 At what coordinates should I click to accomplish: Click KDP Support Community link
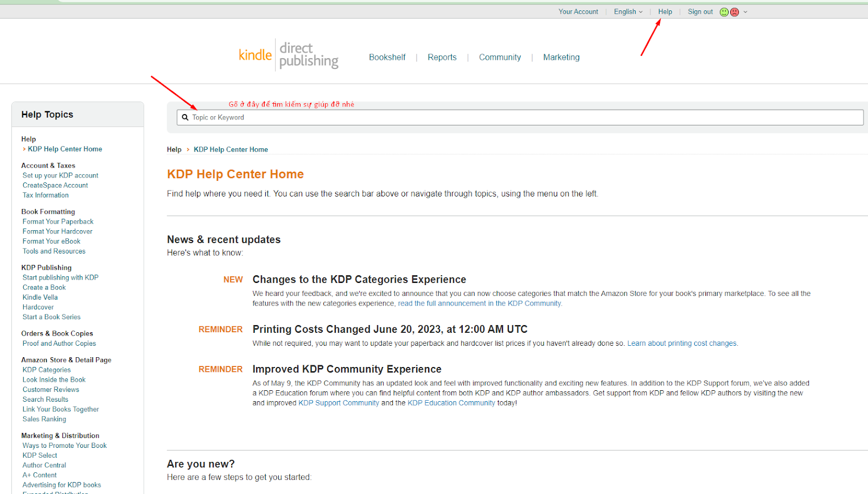(339, 403)
